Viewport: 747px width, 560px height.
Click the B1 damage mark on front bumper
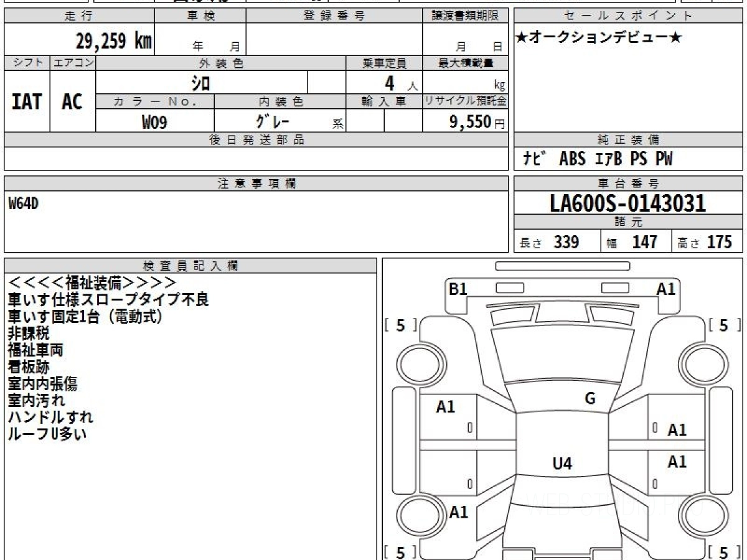(x=458, y=289)
